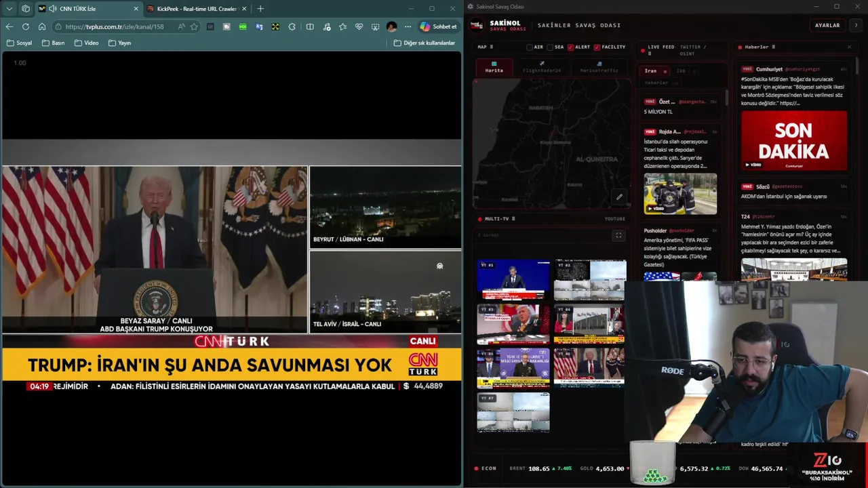Image resolution: width=868 pixels, height=488 pixels.
Task: Open Basın bookmarks folder
Action: point(53,43)
